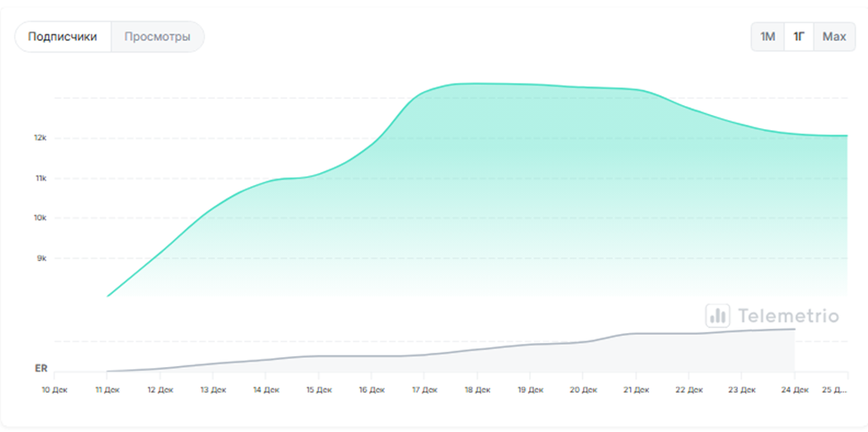Click the ER label on chart
The height and width of the screenshot is (432, 868).
40,368
